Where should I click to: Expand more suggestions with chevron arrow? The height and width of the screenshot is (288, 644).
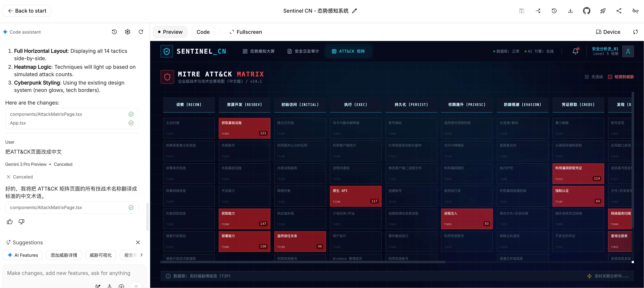click(141, 255)
